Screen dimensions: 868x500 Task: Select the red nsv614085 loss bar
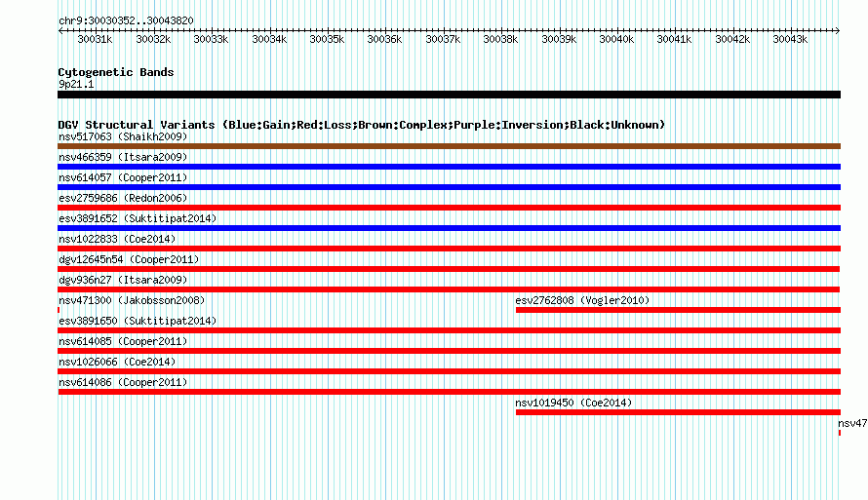[449, 351]
